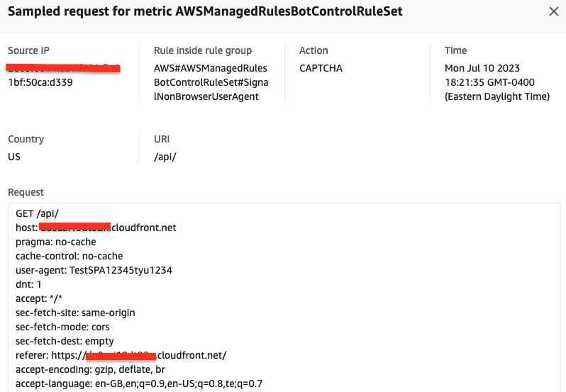Close the sampled request dialog
Viewport: 566px width, 392px height.
(554, 11)
